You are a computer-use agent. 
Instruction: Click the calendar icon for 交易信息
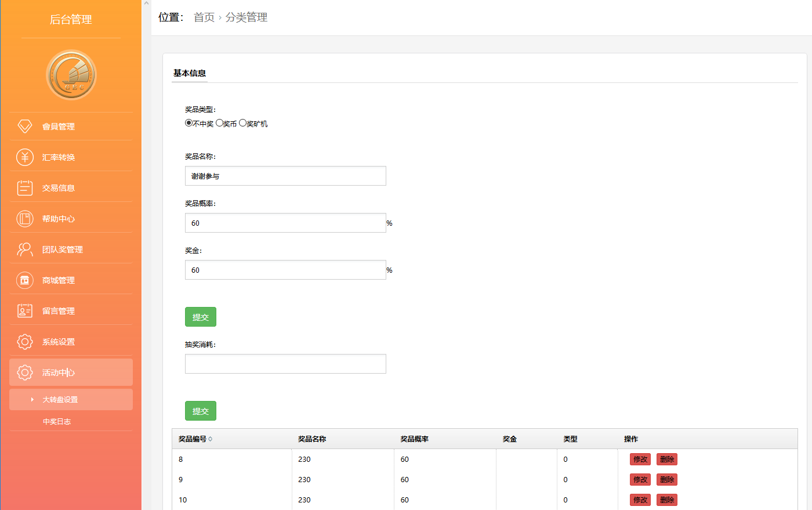[24, 188]
